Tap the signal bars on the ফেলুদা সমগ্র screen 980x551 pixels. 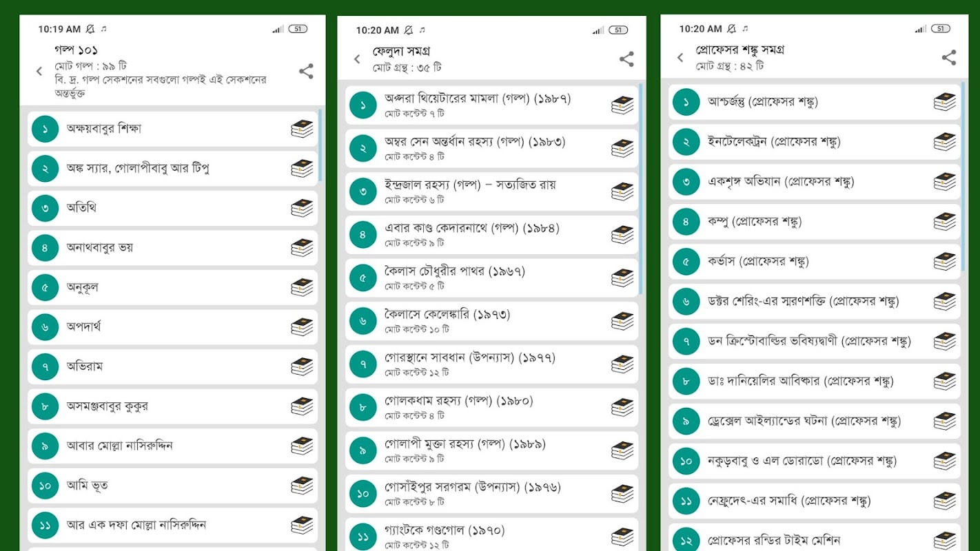tap(598, 30)
